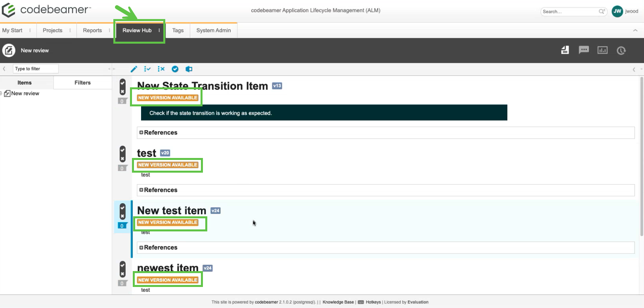Click the 'Type to filter' input field
Viewport: 644px width, 308px height.
point(35,69)
